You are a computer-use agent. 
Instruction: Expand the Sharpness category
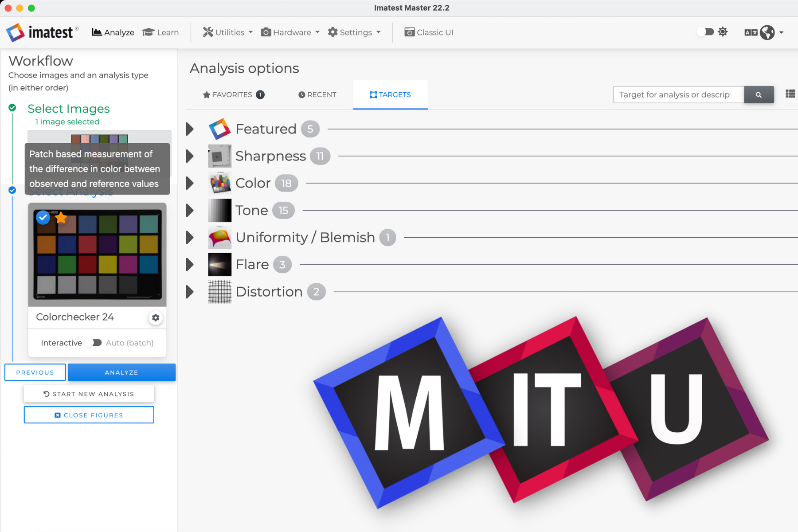coord(190,156)
